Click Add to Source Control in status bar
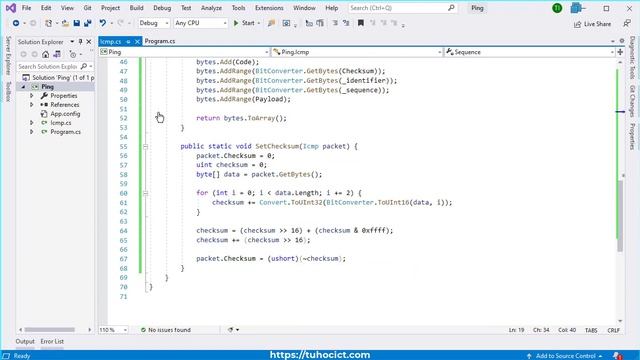 [x=564, y=356]
